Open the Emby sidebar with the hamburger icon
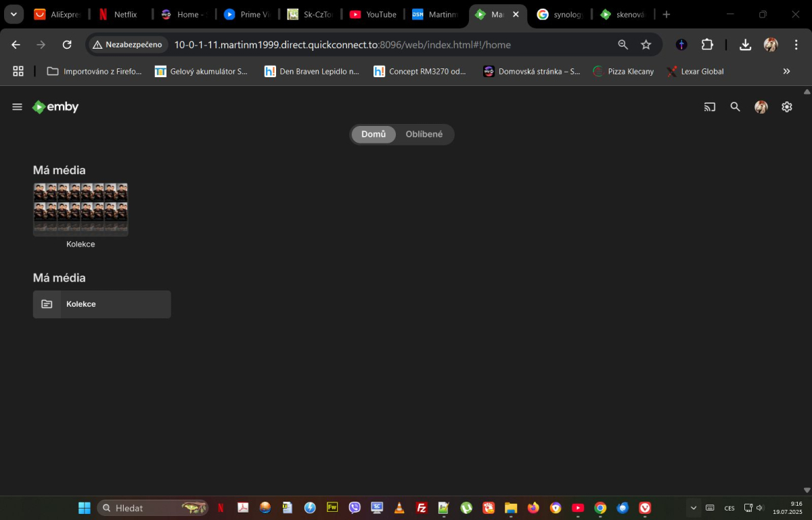 [x=17, y=106]
